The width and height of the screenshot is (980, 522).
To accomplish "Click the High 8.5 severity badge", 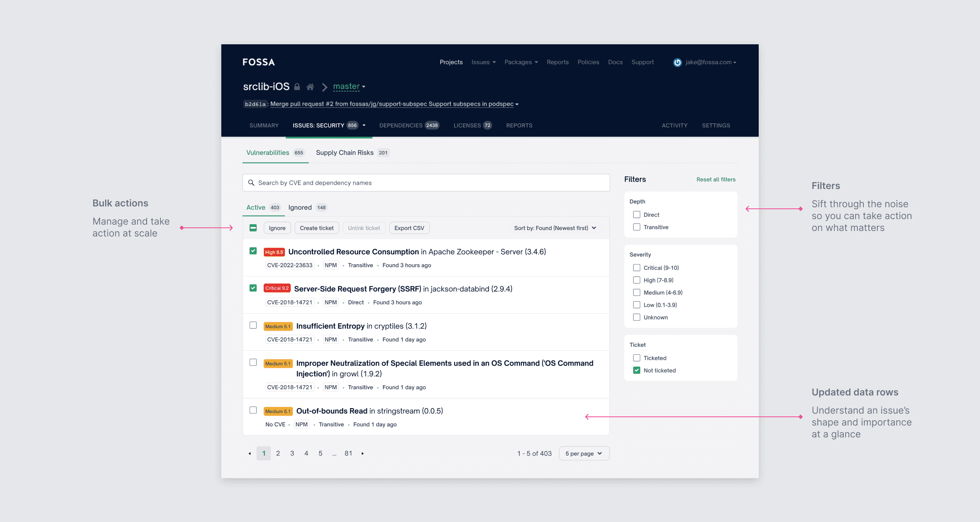I will (274, 252).
